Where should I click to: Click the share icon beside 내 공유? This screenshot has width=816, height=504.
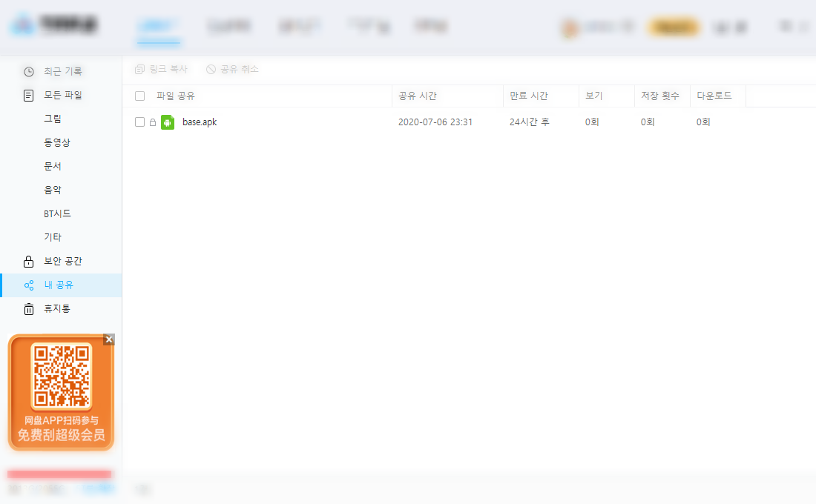tap(29, 285)
